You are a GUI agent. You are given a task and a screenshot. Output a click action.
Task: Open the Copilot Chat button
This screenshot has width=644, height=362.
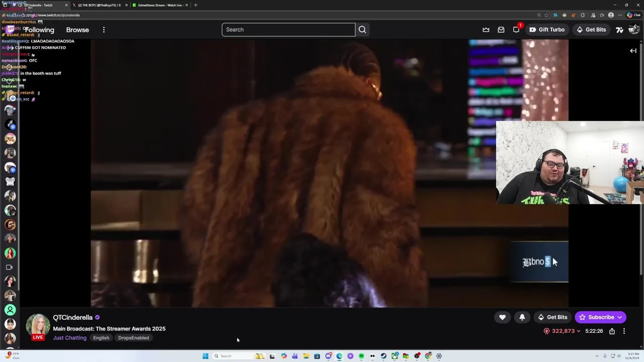[633, 15]
